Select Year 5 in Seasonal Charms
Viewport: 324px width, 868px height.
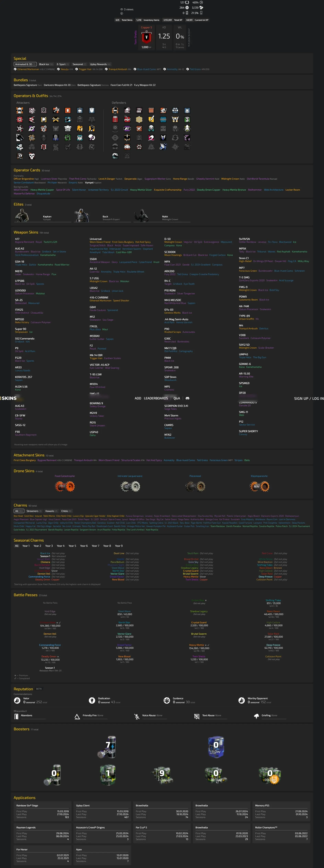[72, 546]
